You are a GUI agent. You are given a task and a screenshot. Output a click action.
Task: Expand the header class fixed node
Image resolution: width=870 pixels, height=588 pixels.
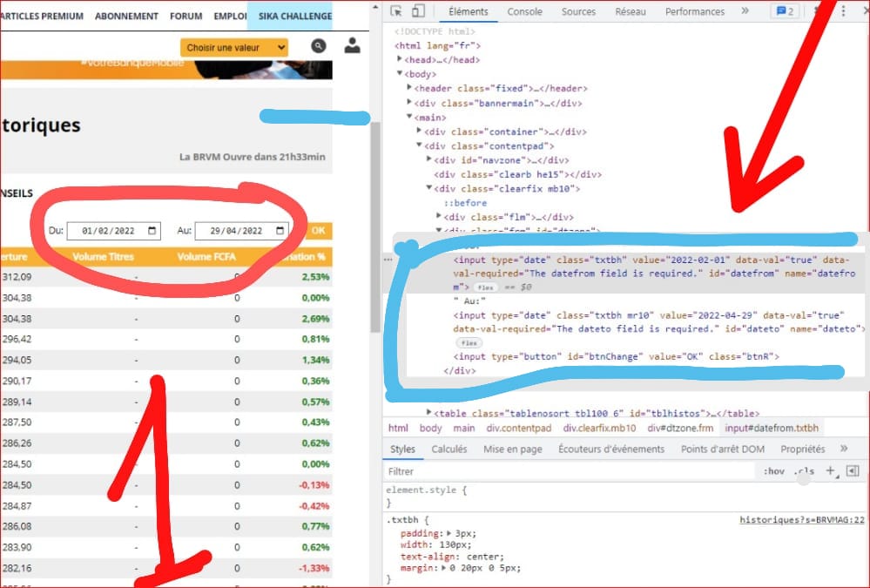[409, 88]
